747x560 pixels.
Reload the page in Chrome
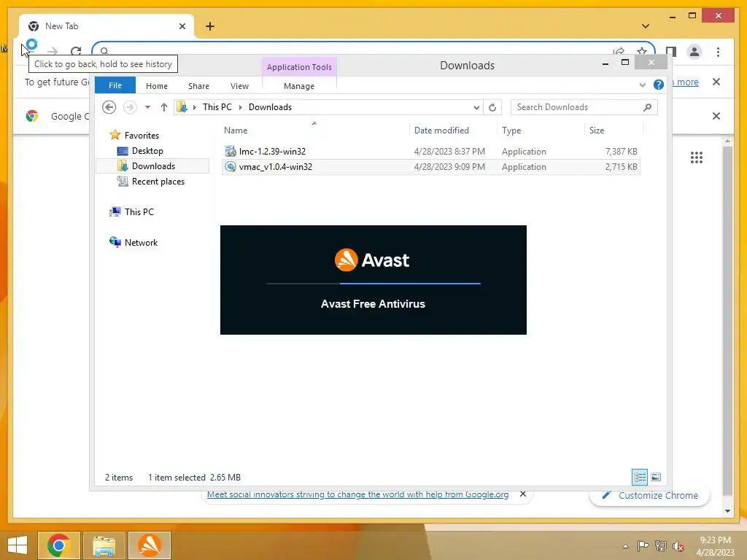click(x=76, y=50)
